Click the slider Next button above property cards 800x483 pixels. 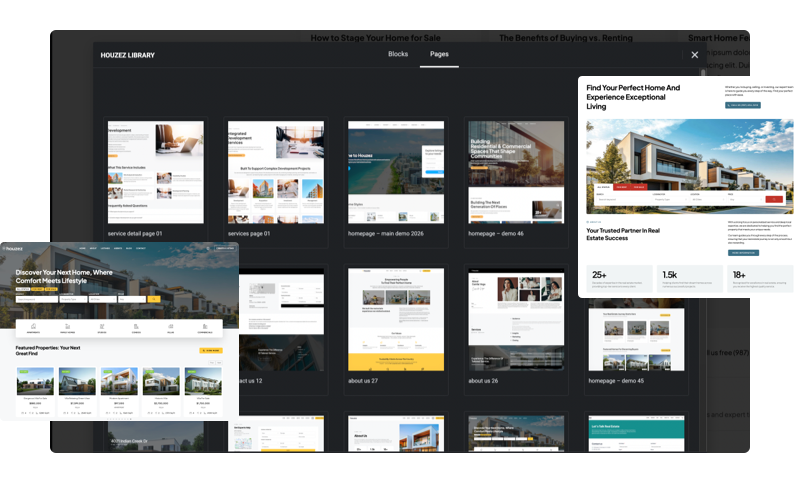(219, 363)
